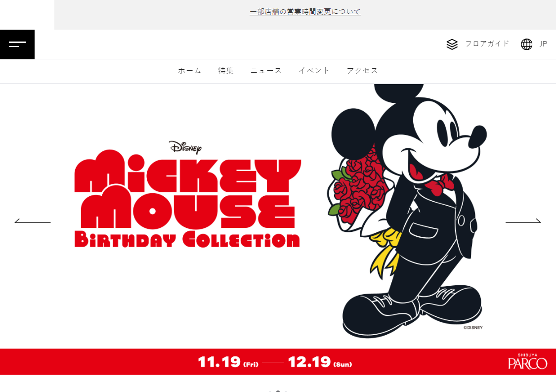
Task: Select the アクセス menu item
Action: [362, 71]
